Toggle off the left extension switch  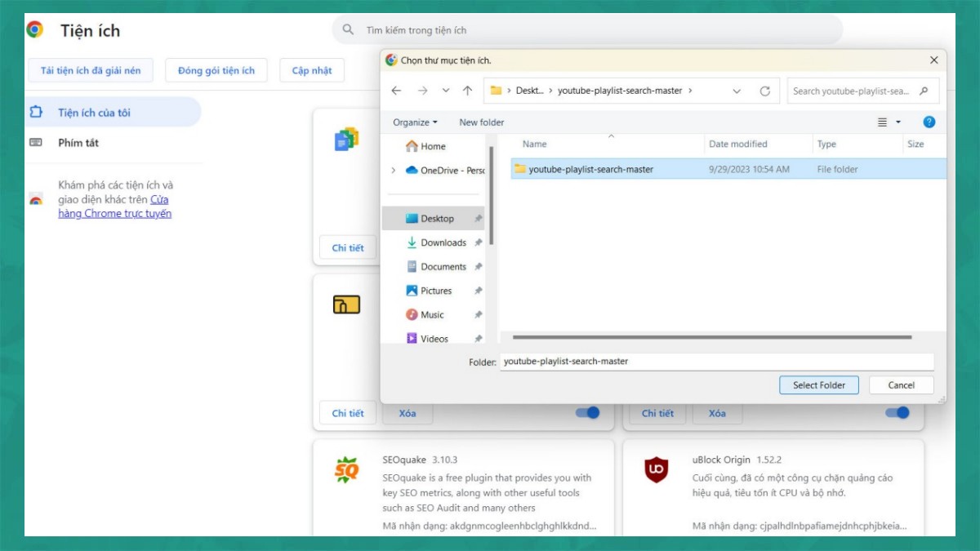point(588,413)
